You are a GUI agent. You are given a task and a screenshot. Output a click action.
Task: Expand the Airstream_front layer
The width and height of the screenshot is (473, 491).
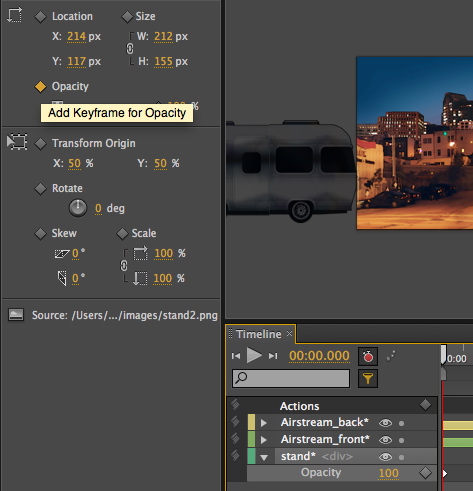click(264, 440)
